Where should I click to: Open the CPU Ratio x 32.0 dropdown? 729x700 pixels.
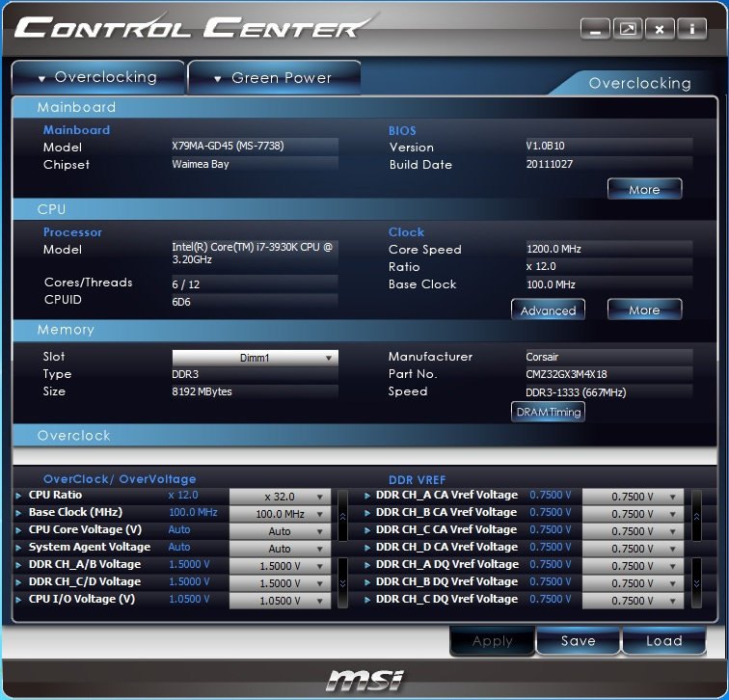click(280, 497)
